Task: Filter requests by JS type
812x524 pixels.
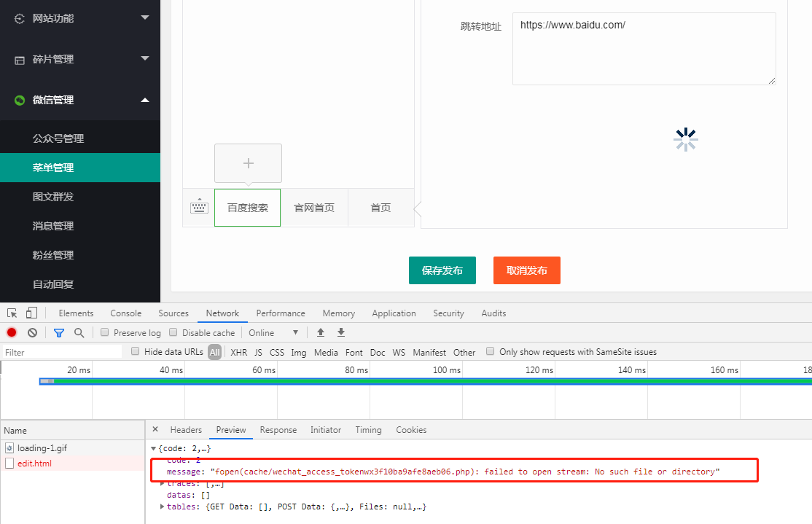Action: [x=258, y=352]
